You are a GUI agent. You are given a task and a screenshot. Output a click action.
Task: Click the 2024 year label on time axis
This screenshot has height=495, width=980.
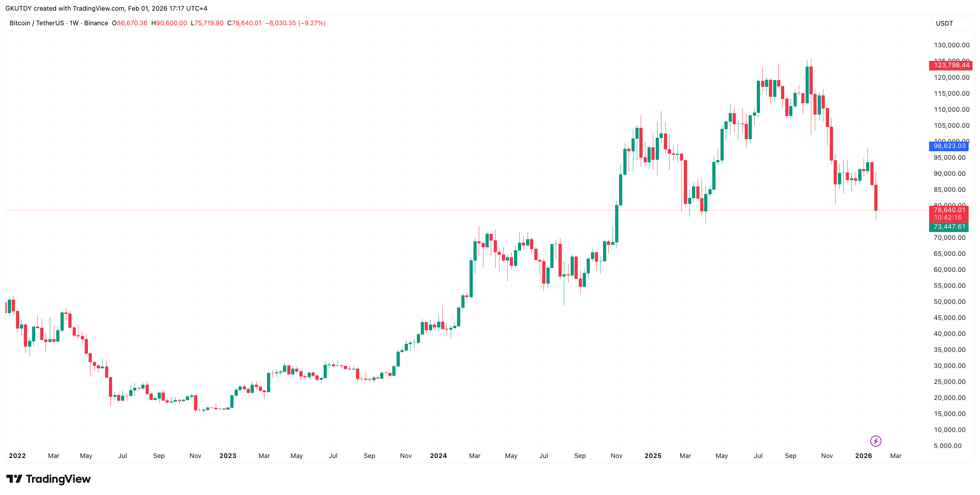[438, 455]
